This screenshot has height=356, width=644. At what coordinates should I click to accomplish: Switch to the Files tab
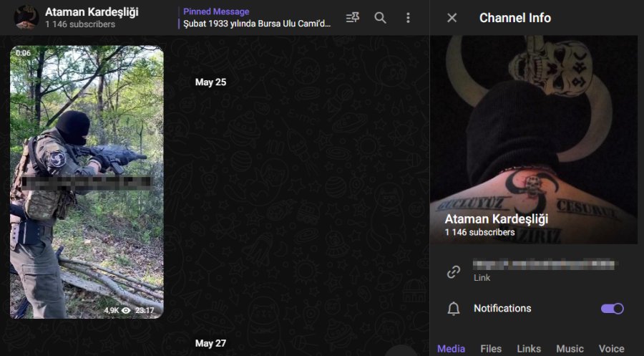pos(491,349)
